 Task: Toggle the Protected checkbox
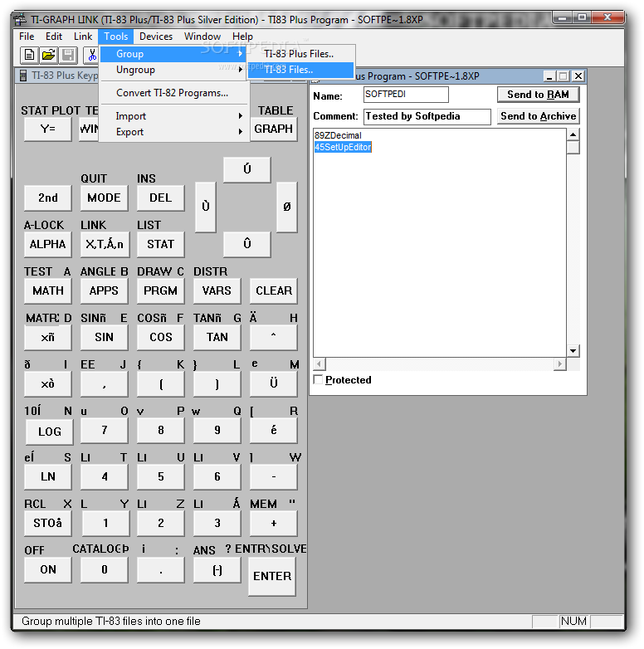pos(319,379)
